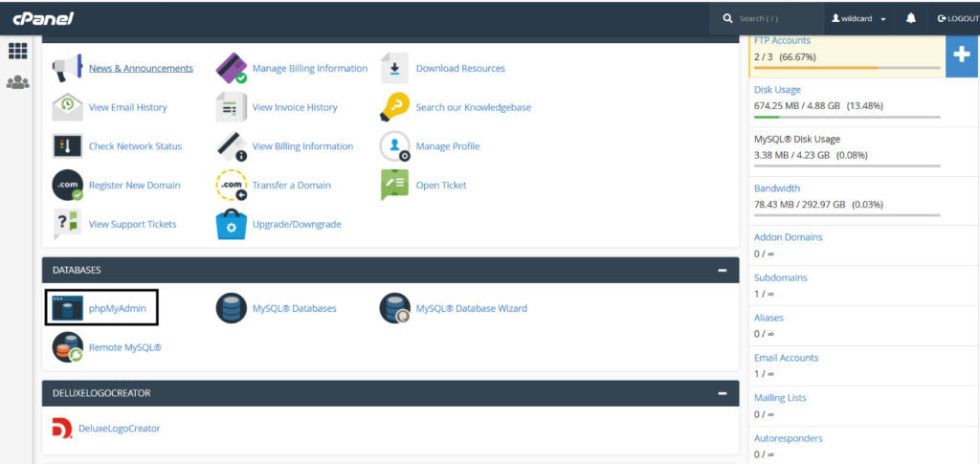Click the FTP Accounts usage progress bar
Screen dimensions: 980x464
pyautogui.click(x=847, y=67)
